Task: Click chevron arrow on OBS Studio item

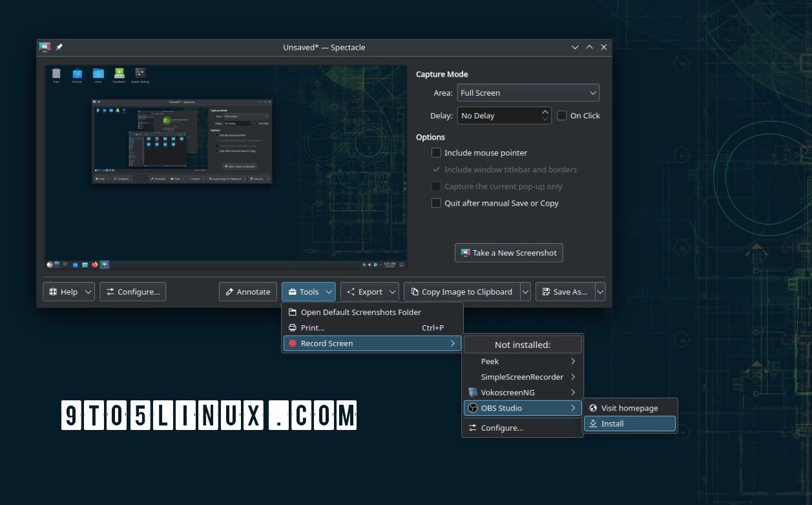Action: [x=572, y=408]
